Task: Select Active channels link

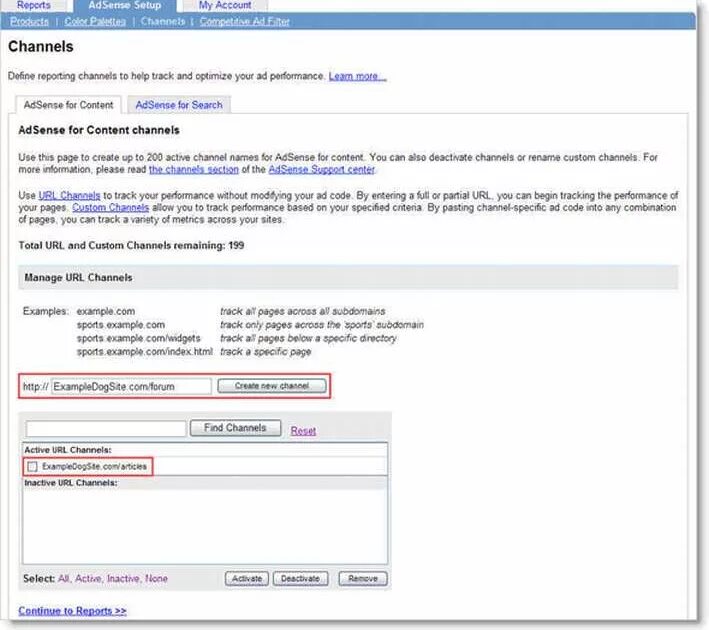Action: pyautogui.click(x=89, y=579)
